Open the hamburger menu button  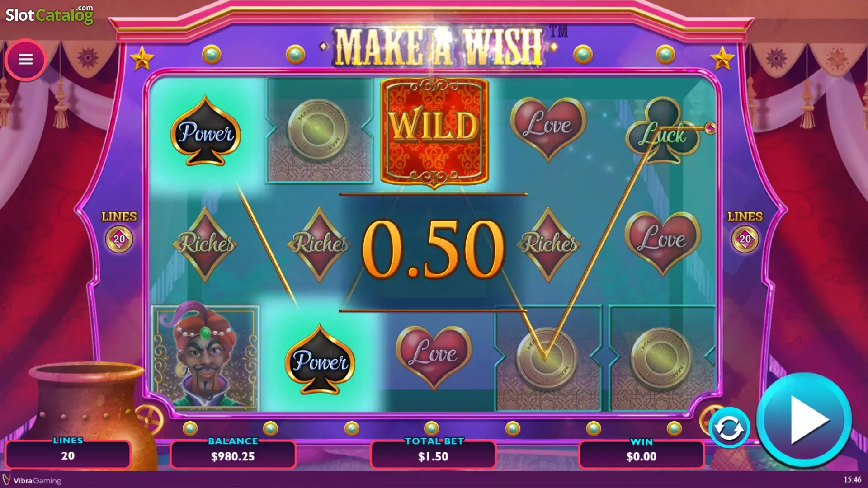tap(26, 60)
